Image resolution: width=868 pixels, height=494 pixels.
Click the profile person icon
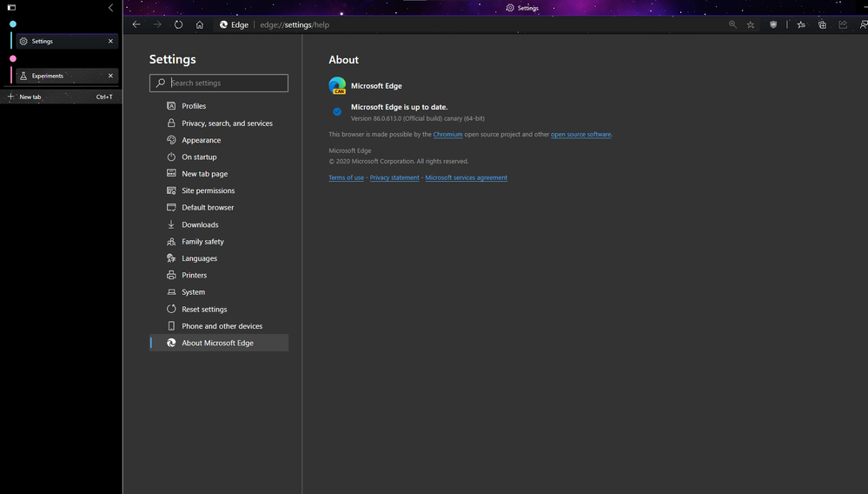[863, 24]
